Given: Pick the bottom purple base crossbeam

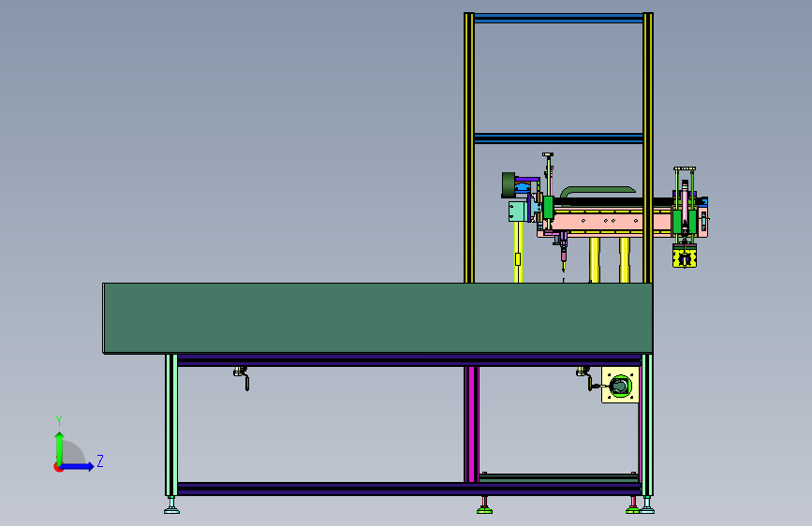Looking at the screenshot, I should [x=409, y=489].
